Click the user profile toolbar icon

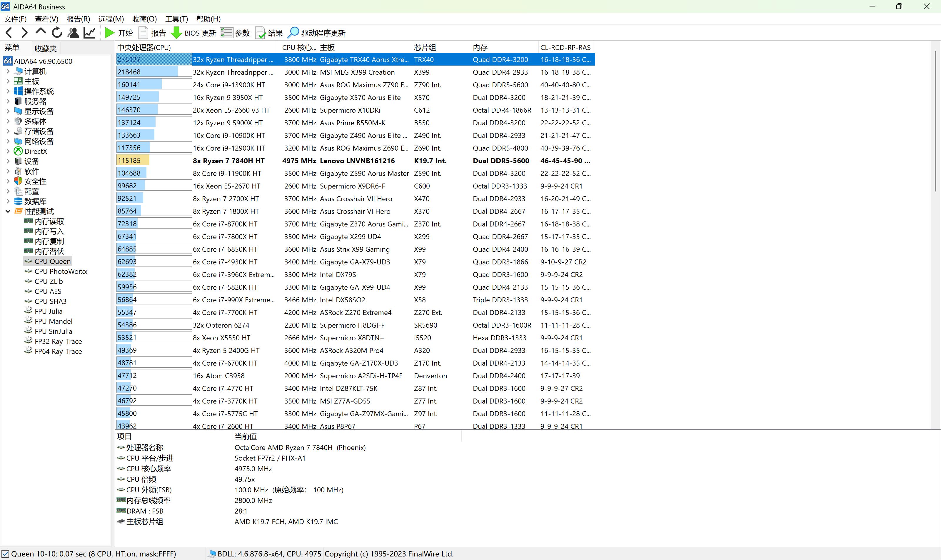[73, 33]
